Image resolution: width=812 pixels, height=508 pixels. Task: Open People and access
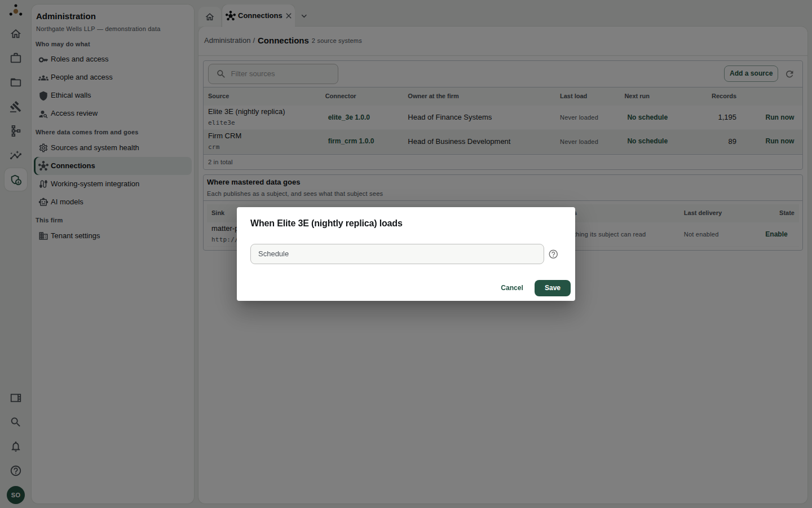113,77
